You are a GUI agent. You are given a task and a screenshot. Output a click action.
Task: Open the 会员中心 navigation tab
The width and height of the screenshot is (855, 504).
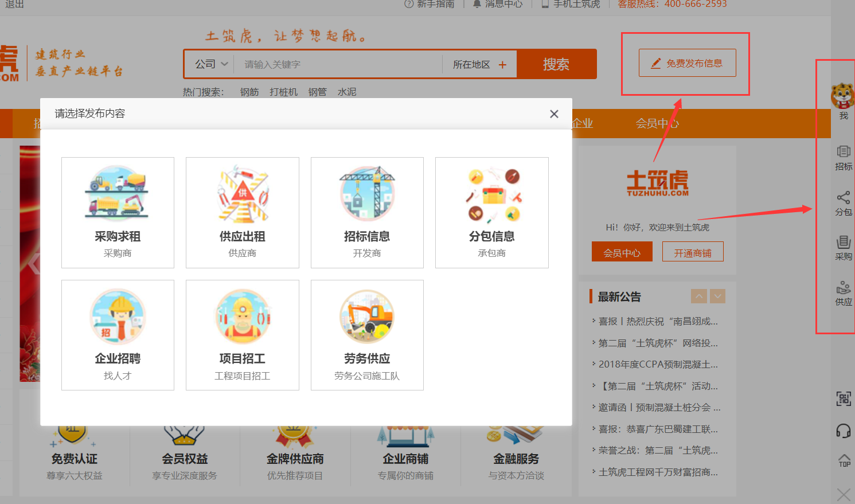(x=657, y=123)
